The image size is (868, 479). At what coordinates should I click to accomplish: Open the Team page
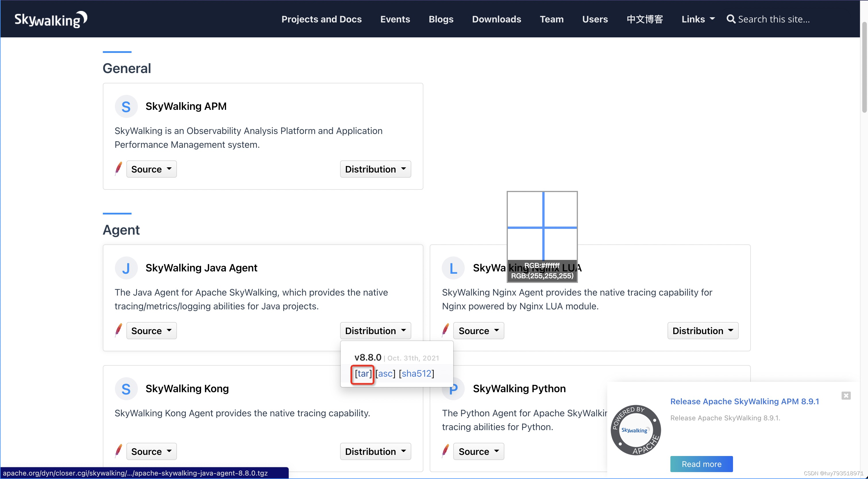click(551, 19)
